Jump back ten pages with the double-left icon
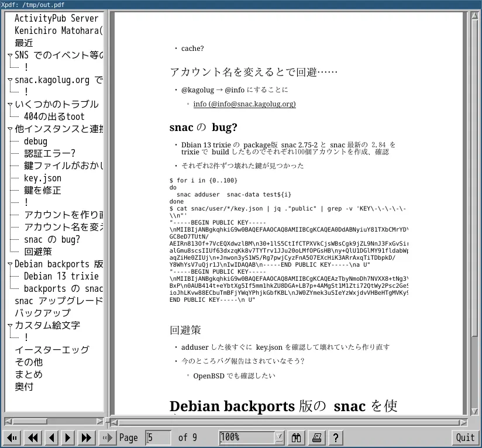482x448 pixels. [32, 437]
